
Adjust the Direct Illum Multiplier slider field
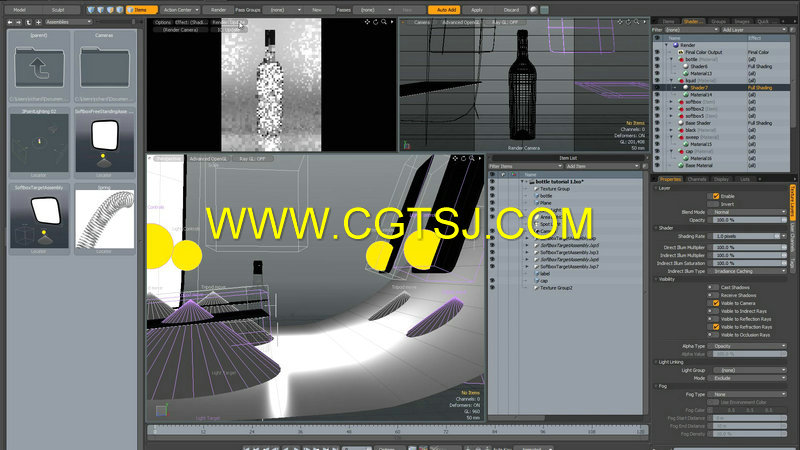[748, 247]
